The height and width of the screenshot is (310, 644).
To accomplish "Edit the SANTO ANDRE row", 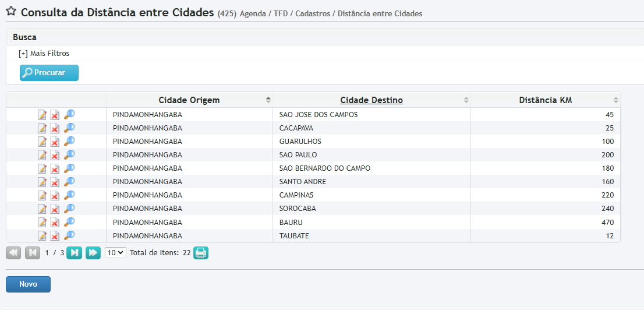I will point(42,182).
